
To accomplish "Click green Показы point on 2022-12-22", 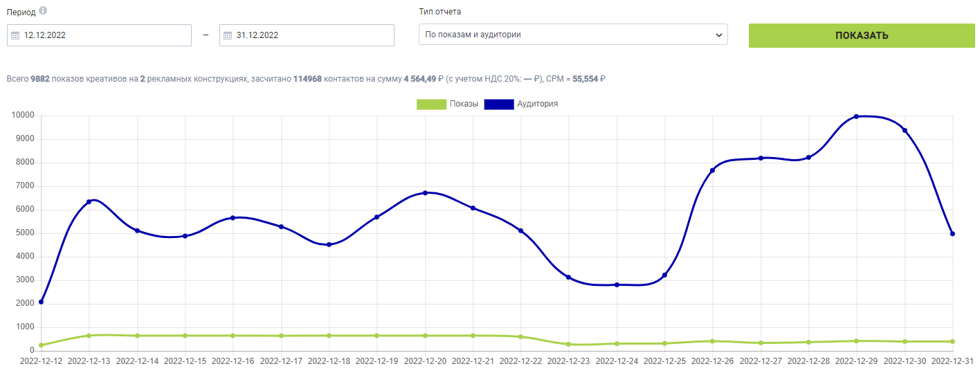I will (520, 336).
